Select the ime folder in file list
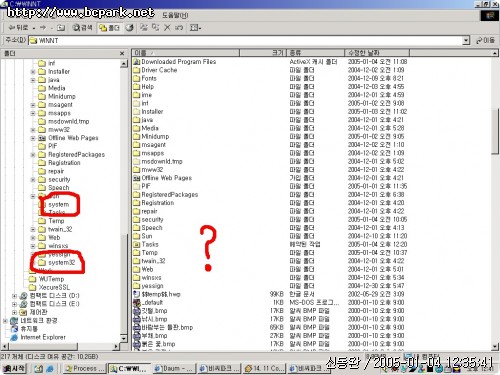 point(146,95)
